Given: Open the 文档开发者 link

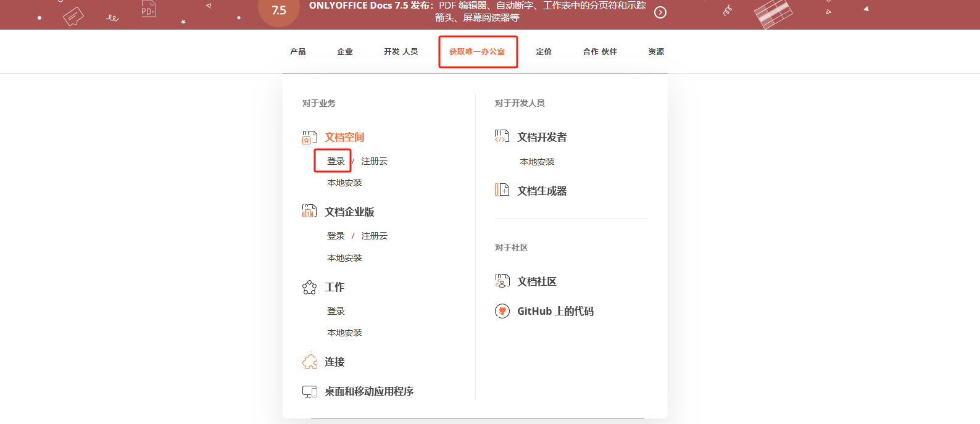Looking at the screenshot, I should [542, 137].
